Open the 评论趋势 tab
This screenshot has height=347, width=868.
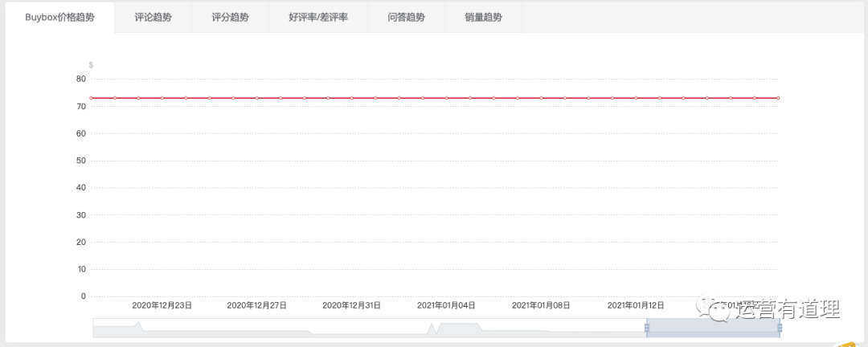tap(153, 18)
